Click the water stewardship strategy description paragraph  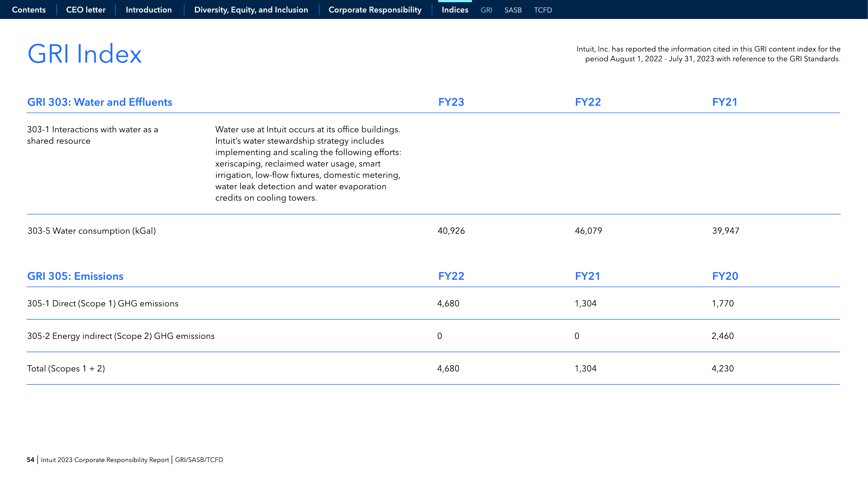coord(308,163)
